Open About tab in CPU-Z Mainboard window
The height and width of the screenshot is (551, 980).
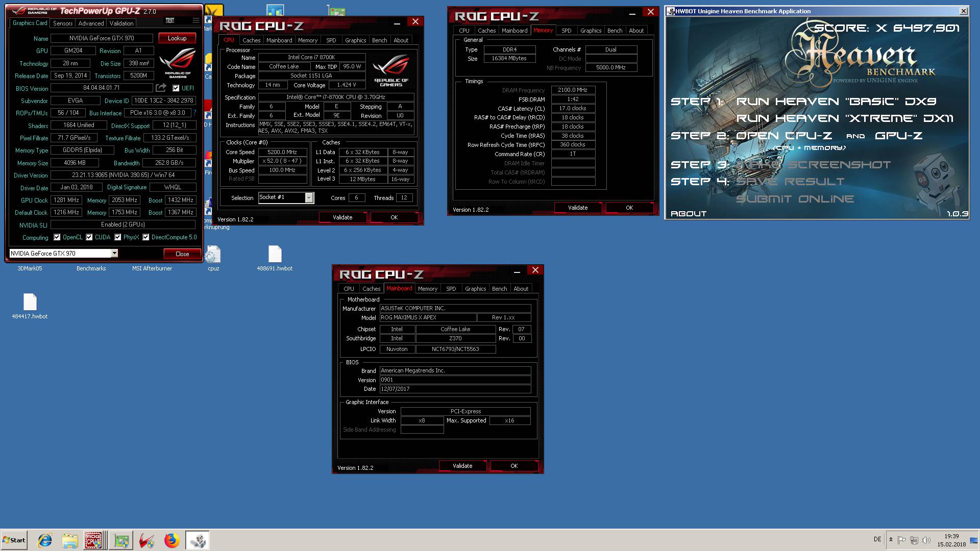[x=521, y=289]
